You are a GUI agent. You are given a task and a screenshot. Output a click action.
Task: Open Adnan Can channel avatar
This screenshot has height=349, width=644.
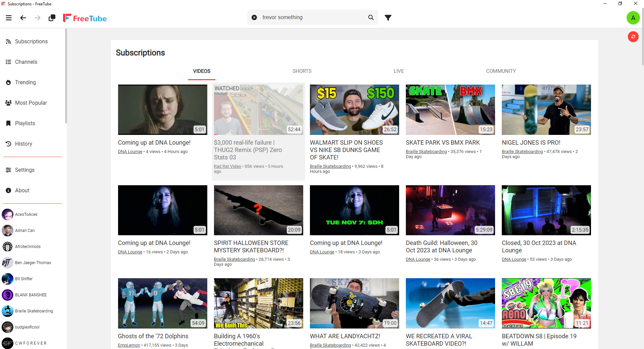[x=7, y=230]
